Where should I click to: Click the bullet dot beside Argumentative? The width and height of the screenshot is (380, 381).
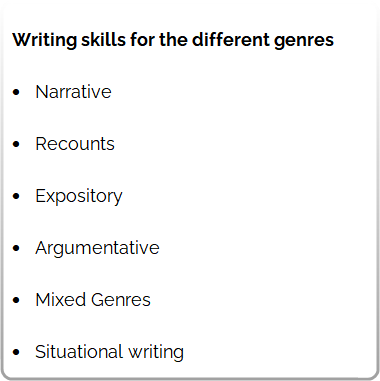(16, 248)
